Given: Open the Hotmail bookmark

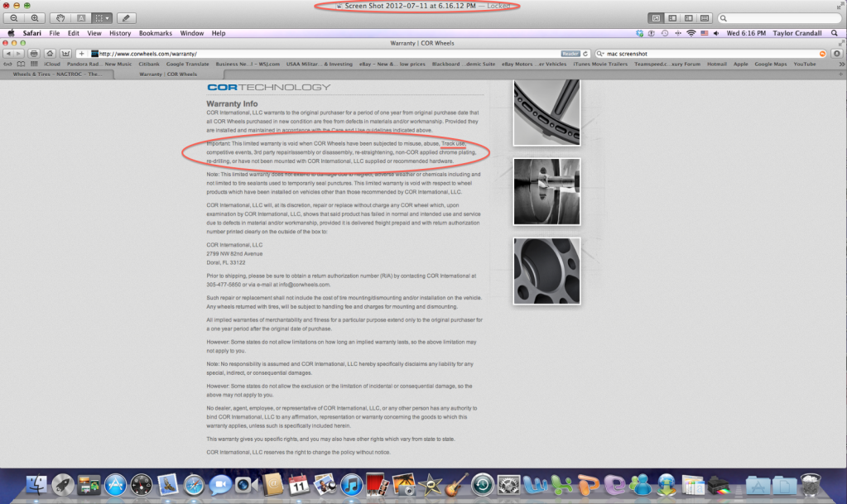Looking at the screenshot, I should pyautogui.click(x=717, y=64).
